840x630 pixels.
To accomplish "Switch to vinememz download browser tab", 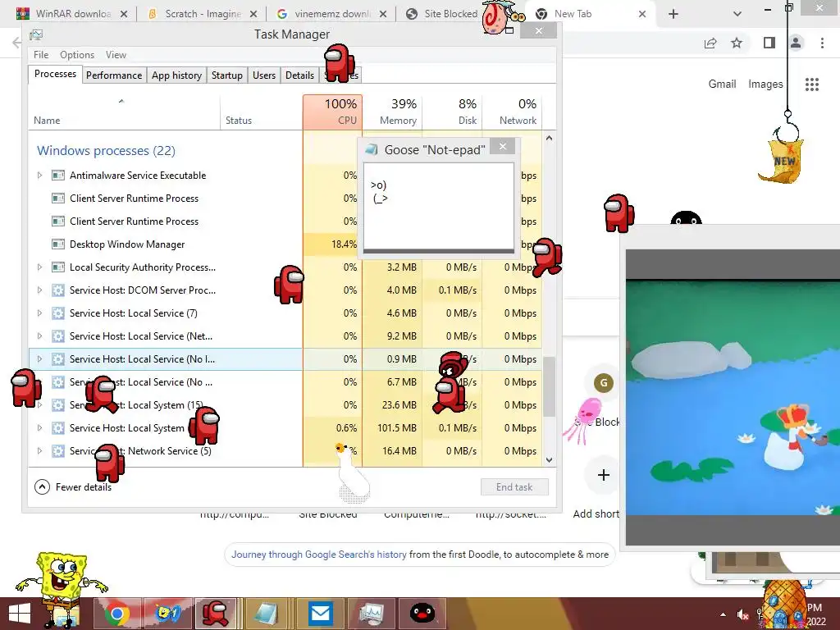I will 332,14.
